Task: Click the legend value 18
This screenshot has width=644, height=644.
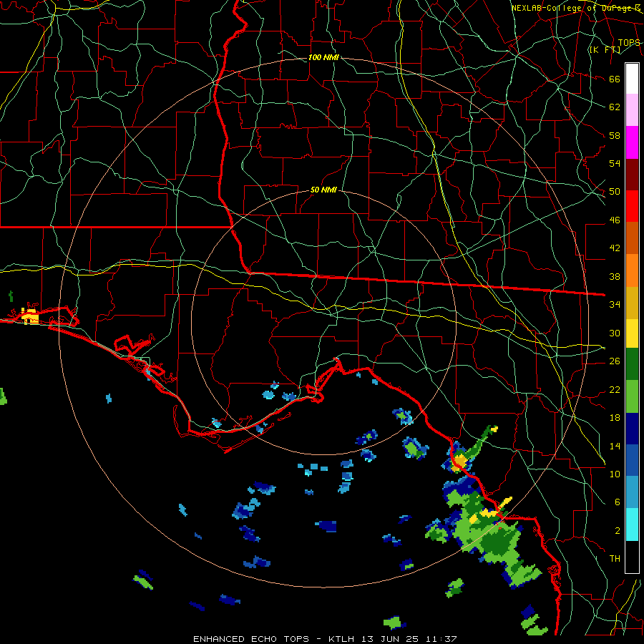Action: click(615, 418)
